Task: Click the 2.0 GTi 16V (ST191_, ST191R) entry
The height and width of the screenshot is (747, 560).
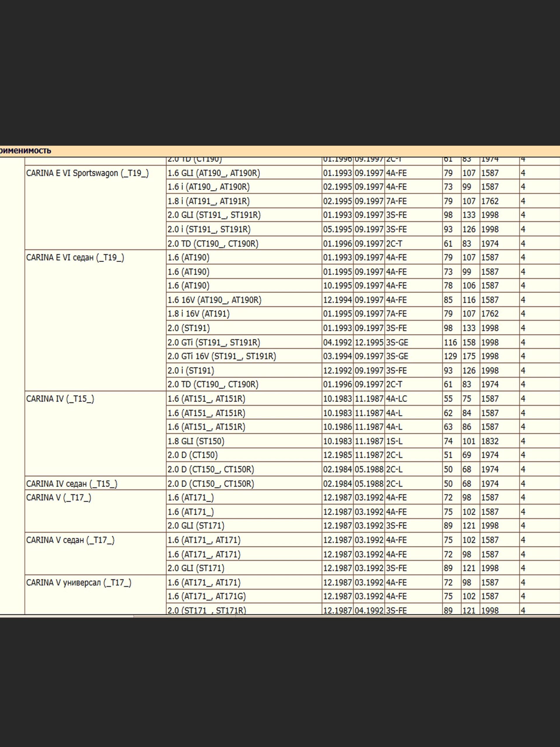Action: pyautogui.click(x=222, y=356)
